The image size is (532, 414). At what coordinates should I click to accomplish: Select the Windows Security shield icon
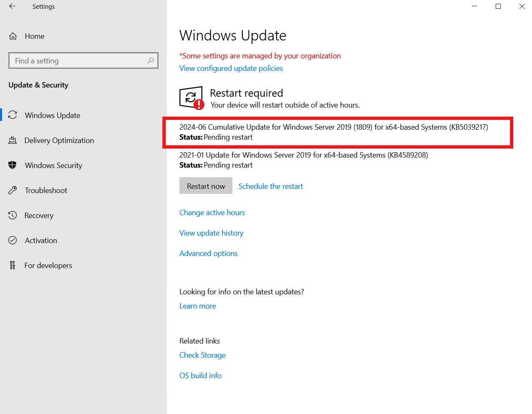pyautogui.click(x=13, y=165)
